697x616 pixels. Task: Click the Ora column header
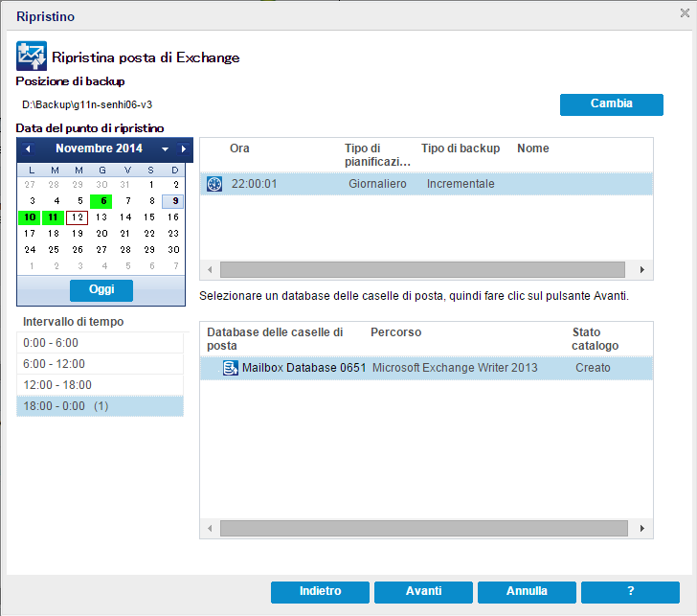tap(239, 148)
